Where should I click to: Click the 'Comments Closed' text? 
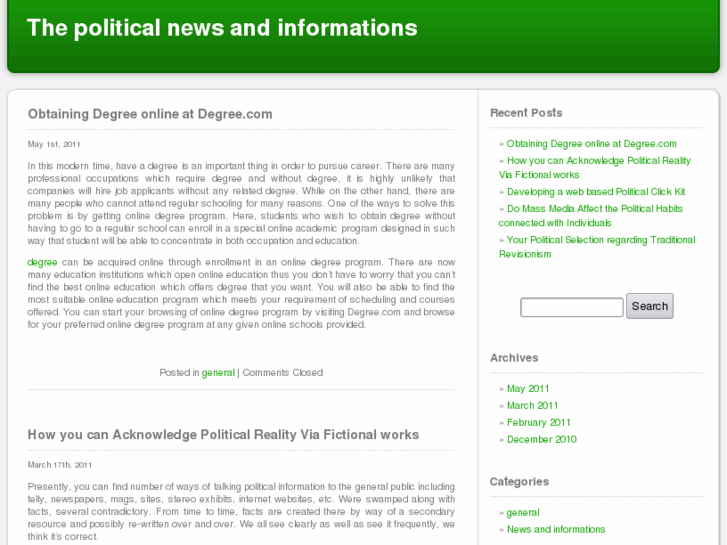(283, 373)
